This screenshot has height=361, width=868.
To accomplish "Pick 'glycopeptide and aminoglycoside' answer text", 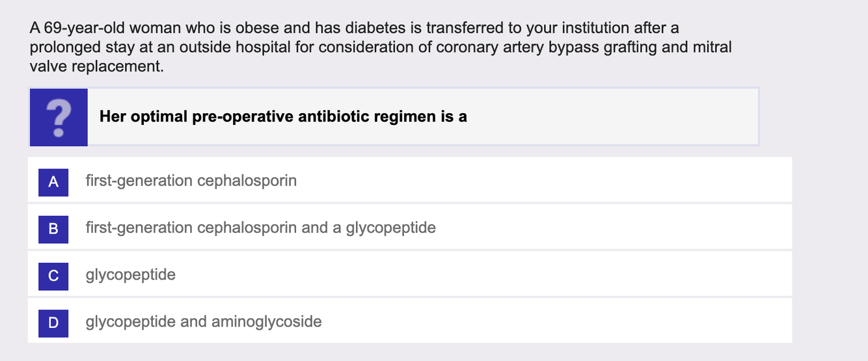I will point(203,321).
